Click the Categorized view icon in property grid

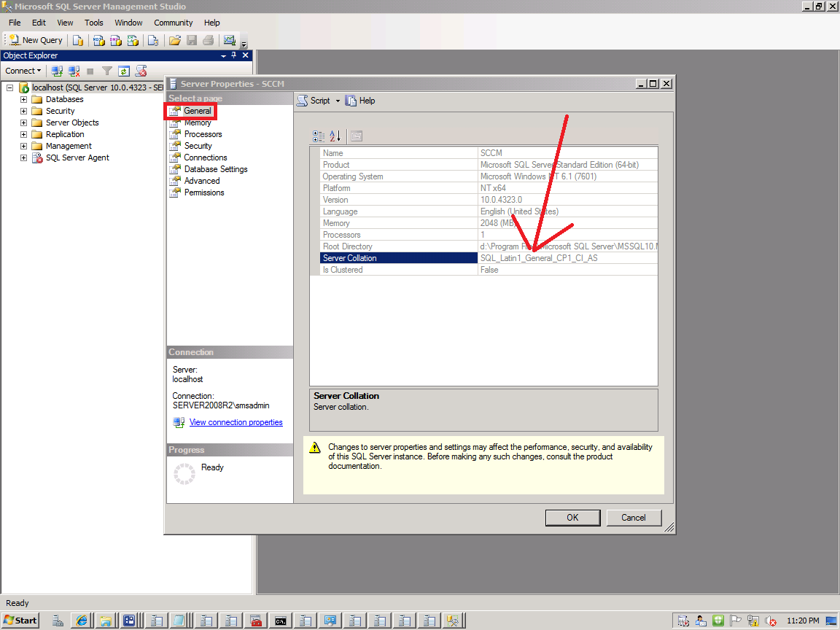pos(318,136)
